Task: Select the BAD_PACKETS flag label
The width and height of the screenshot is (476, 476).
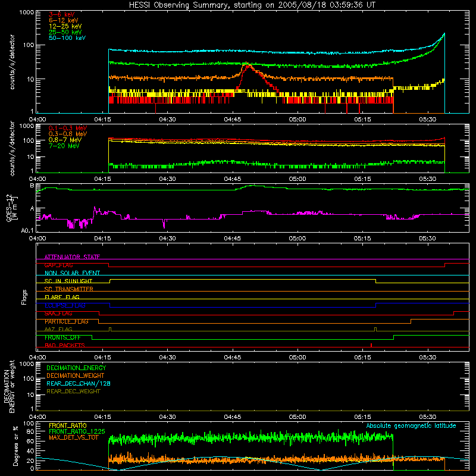Action: coord(65,345)
